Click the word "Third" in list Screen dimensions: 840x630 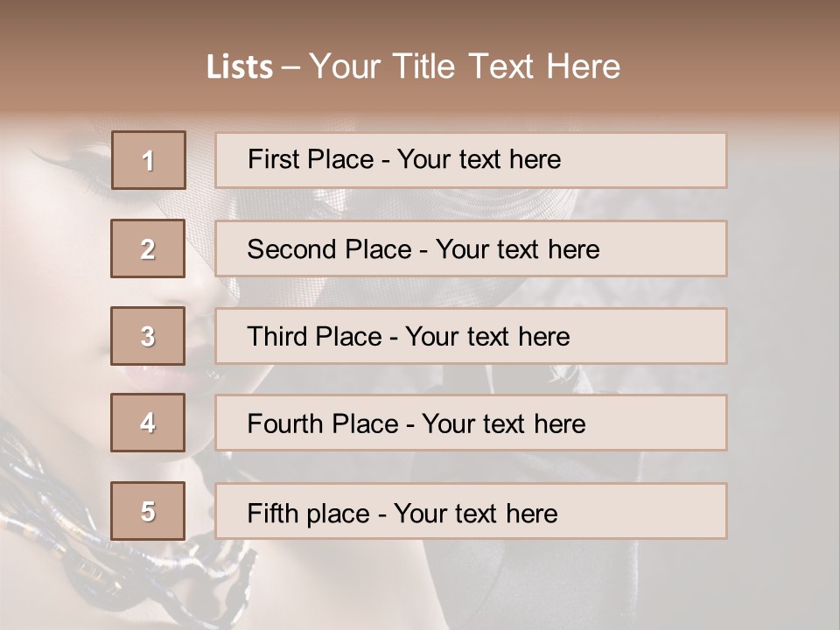coord(278,337)
